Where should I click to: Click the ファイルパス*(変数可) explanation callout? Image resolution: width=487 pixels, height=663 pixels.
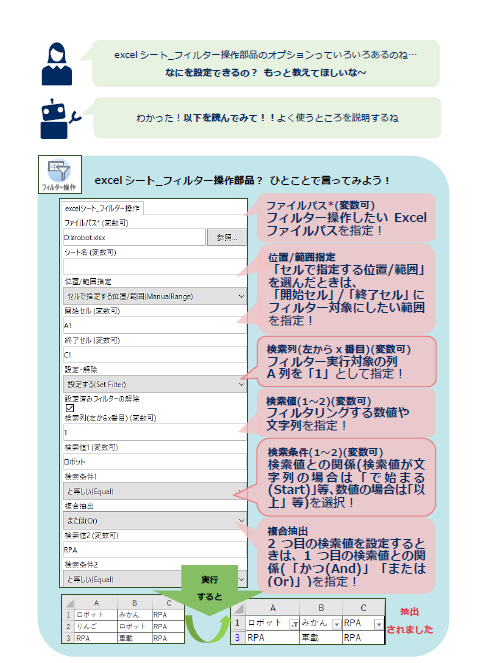[x=346, y=218]
